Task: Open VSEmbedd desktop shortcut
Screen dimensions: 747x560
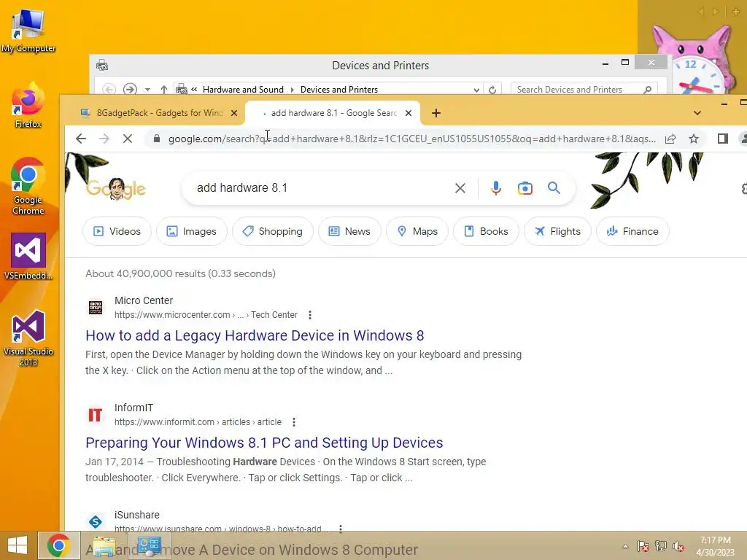Action: 28,256
